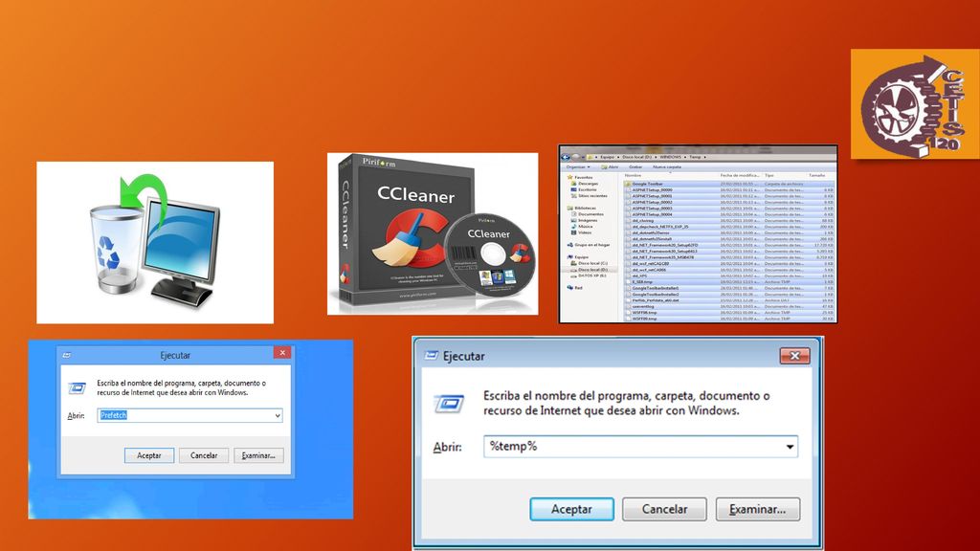Open Descargas in the Explorer sidebar
Image resolution: width=980 pixels, height=551 pixels.
(585, 184)
